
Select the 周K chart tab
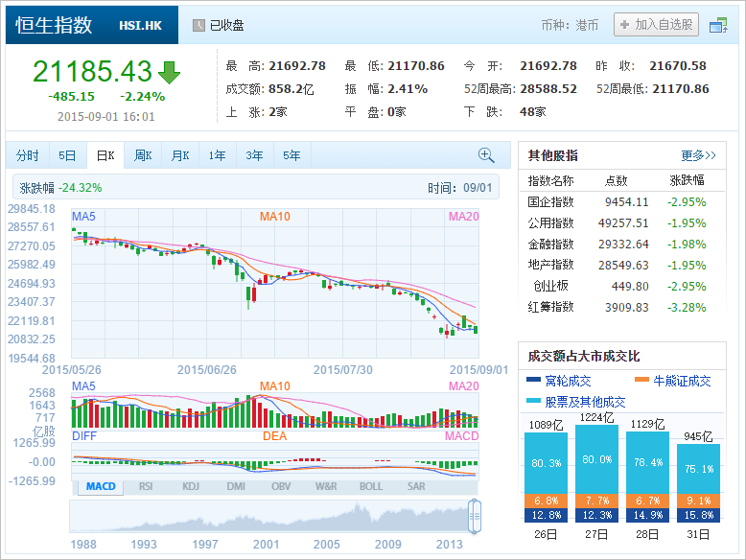tap(143, 155)
